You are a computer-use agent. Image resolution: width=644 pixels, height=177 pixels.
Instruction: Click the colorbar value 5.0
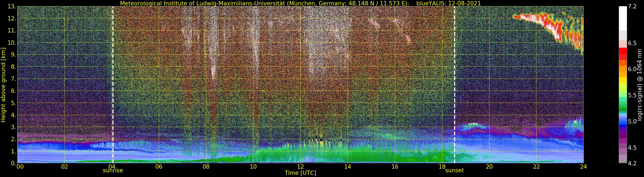coord(632,121)
